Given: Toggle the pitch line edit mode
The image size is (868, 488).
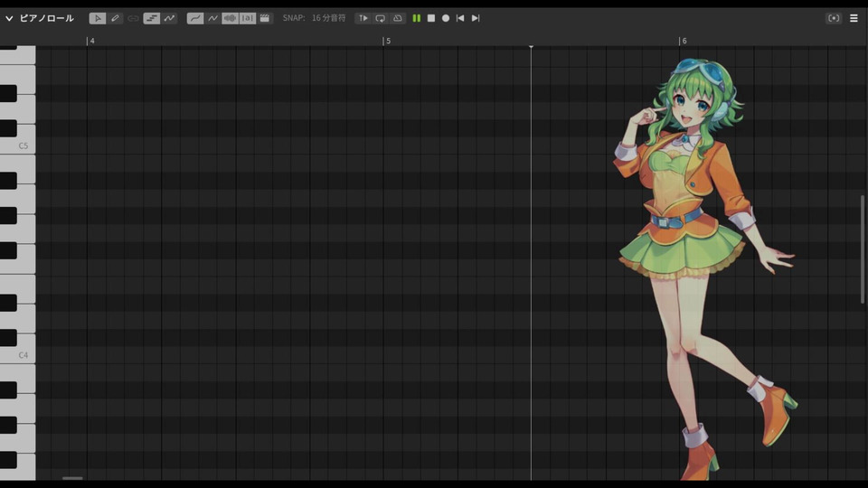Looking at the screenshot, I should pyautogui.click(x=169, y=18).
